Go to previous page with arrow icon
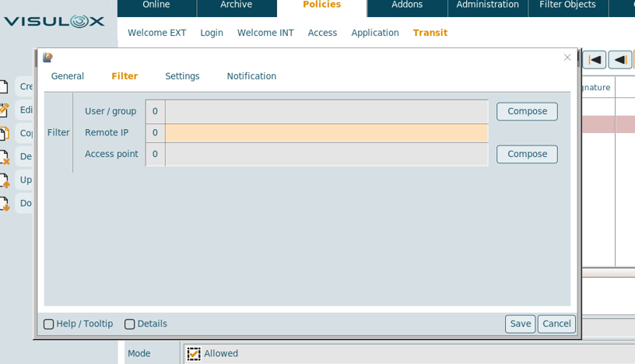 [619, 60]
